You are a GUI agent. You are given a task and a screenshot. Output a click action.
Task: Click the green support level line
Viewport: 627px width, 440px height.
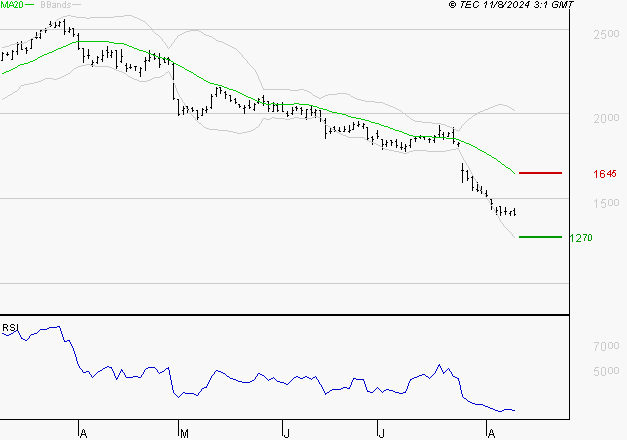540,237
